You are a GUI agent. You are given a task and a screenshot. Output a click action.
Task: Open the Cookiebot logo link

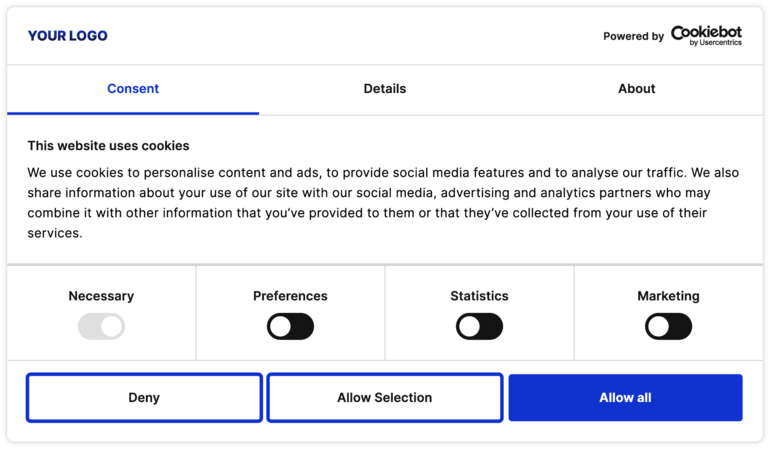coord(706,33)
